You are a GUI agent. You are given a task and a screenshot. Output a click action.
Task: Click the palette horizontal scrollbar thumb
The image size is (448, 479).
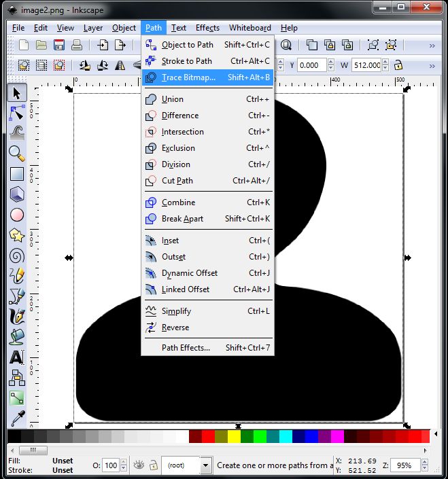(x=33, y=450)
